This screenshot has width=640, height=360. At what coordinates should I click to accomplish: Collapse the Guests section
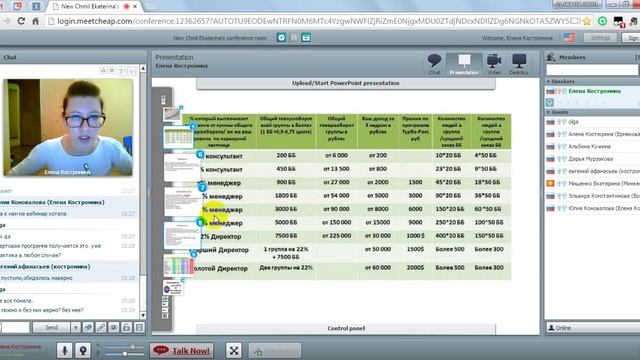[548, 112]
